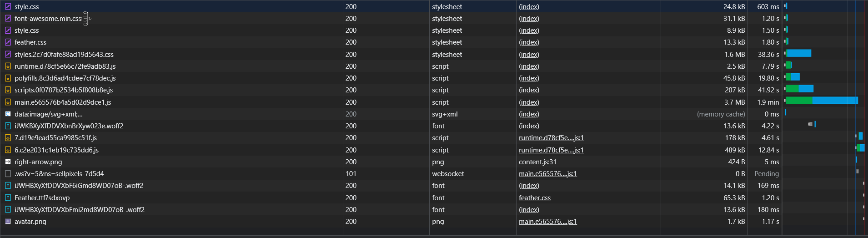Image resolution: width=868 pixels, height=238 pixels.
Task: Click the waterfall bar for main.e565576b4a5d02d9dce1.js
Action: 822,101
